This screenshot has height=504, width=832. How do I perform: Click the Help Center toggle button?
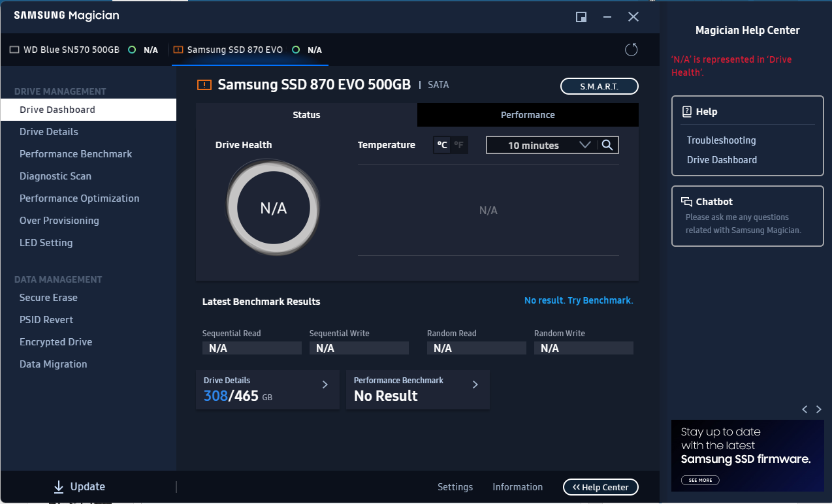tap(600, 487)
